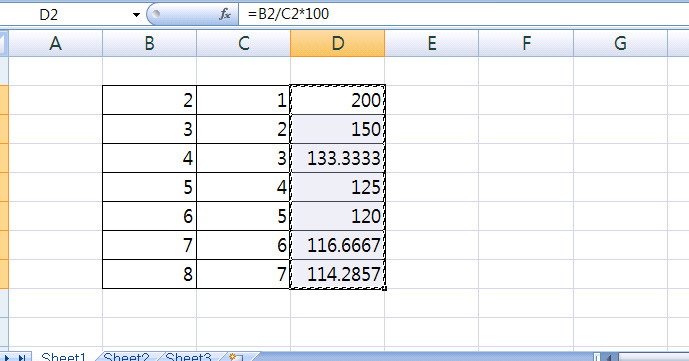Select column E header
The image size is (689, 361).
432,43
